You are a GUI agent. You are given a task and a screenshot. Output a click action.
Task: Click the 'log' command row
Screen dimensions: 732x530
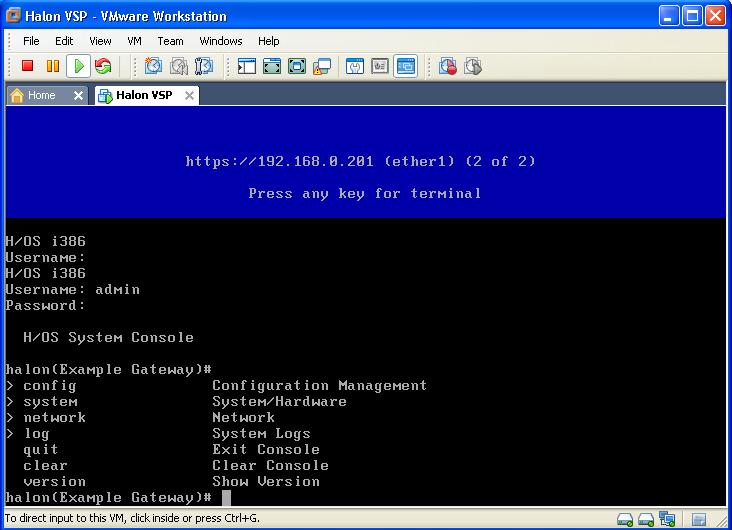pos(158,433)
